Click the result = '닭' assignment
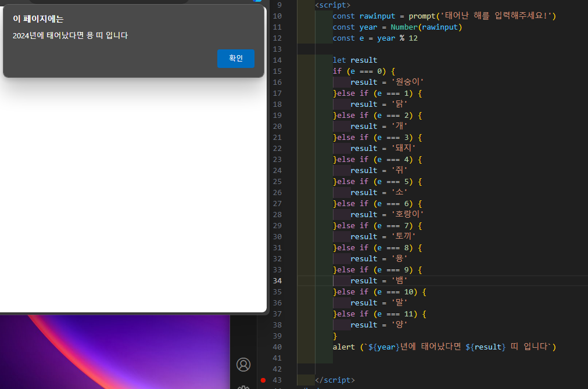This screenshot has height=389, width=588. point(379,104)
